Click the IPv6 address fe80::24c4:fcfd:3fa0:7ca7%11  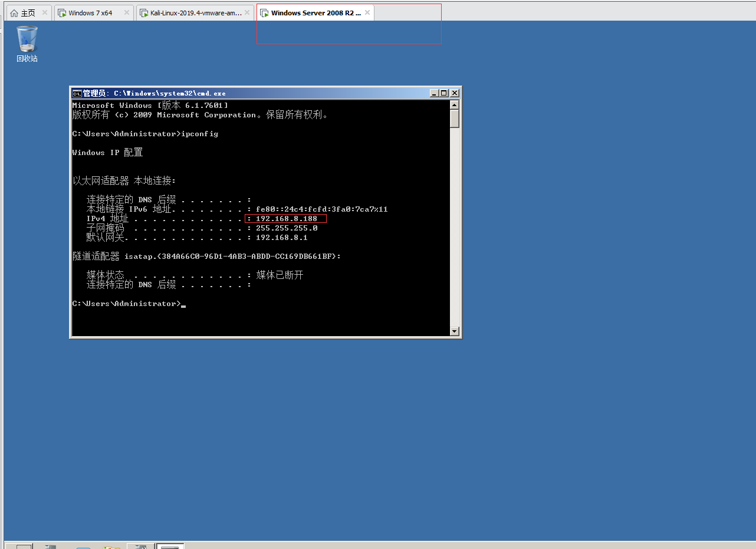click(x=321, y=209)
